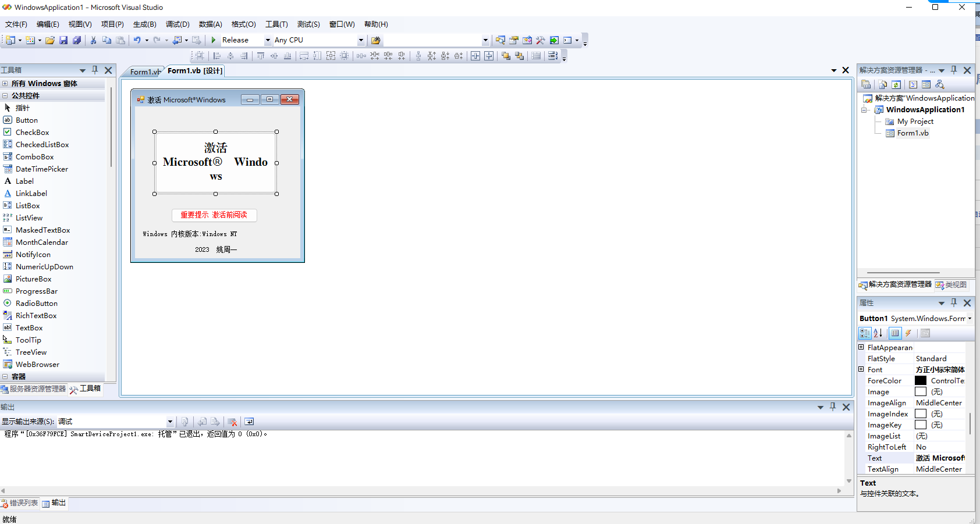This screenshot has width=980, height=524.
Task: Click Show All Files in Solution Explorer
Action: tap(883, 84)
